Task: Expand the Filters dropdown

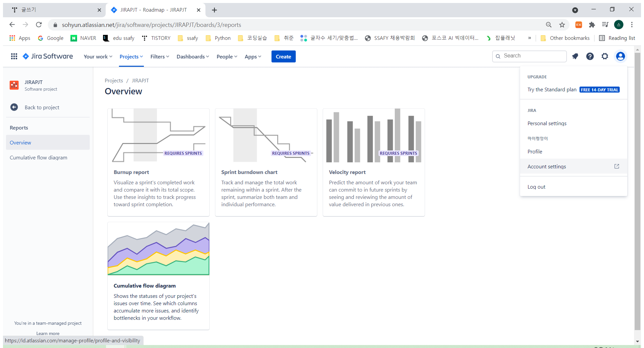Action: (x=160, y=56)
